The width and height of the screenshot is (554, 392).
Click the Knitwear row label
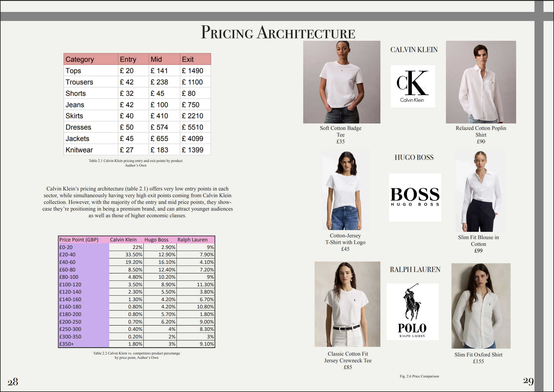[x=79, y=150]
